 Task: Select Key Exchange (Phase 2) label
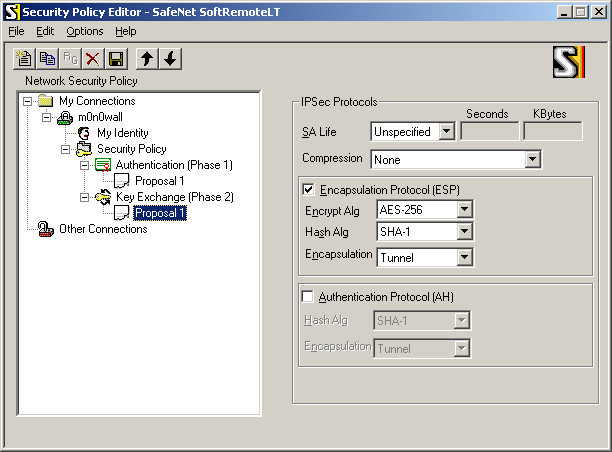[x=175, y=197]
